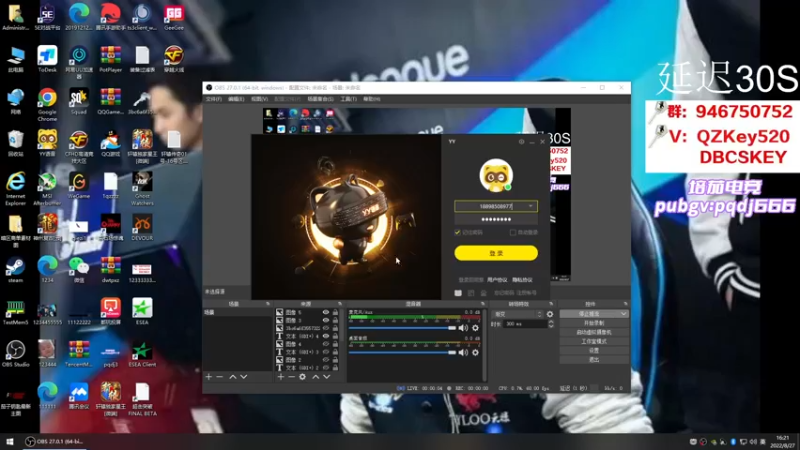Mute the desktop audio channel speaker icon
800x450 pixels.
[x=463, y=353]
